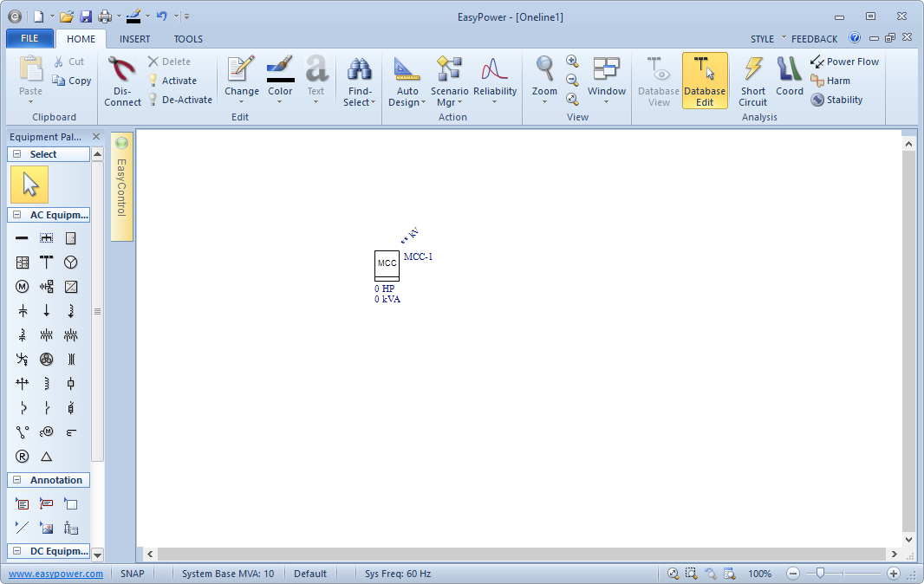Viewport: 924px width, 584px height.
Task: Click the Power Flow analysis icon
Action: tap(844, 62)
